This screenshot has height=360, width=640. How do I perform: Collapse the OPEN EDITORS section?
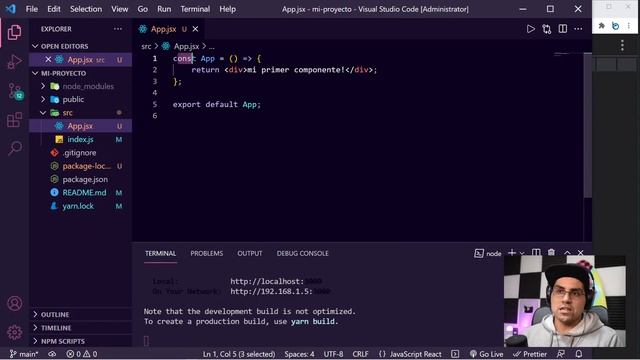point(80,46)
